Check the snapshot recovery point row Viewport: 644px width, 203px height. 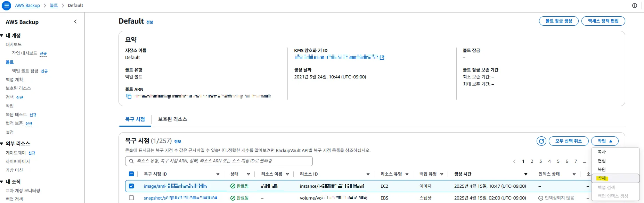(131, 198)
